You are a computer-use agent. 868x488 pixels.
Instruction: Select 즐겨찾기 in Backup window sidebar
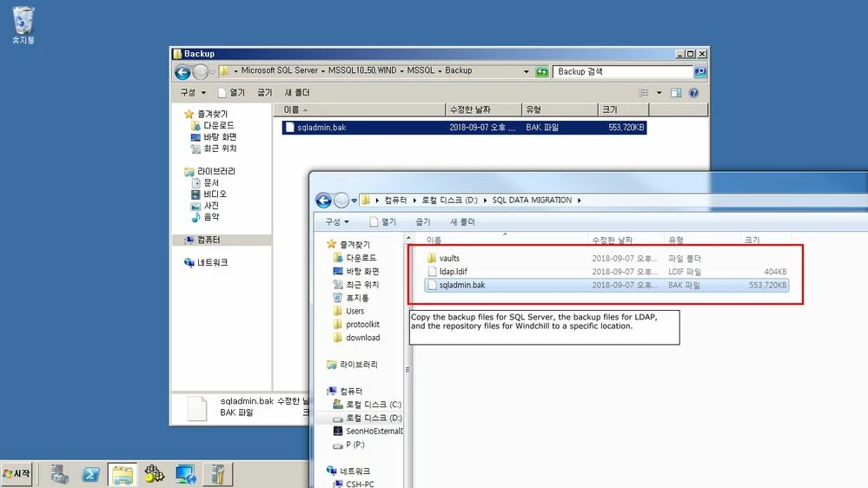206,114
